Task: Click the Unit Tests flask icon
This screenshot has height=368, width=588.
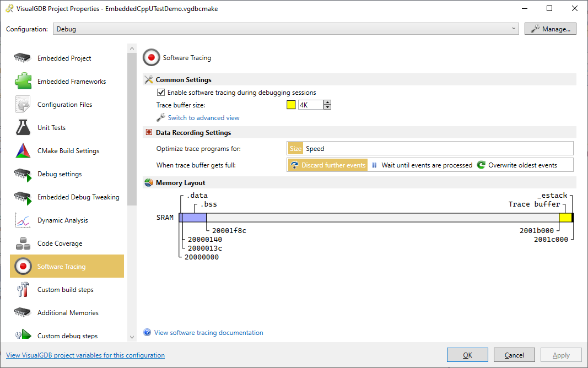Action: click(23, 127)
